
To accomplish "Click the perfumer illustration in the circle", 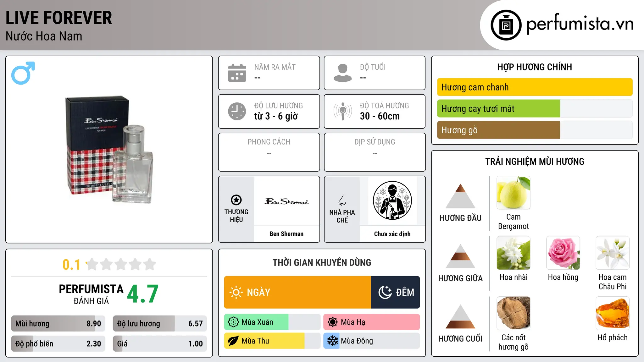I will pyautogui.click(x=392, y=200).
